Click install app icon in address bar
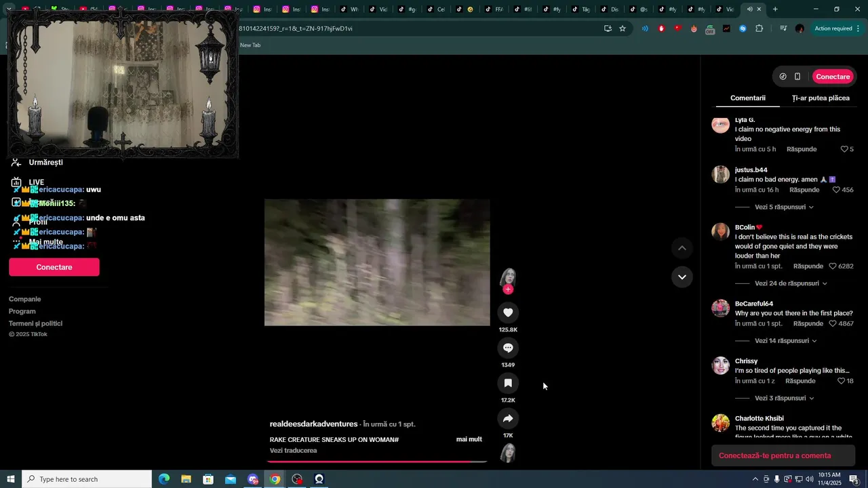 click(x=608, y=28)
